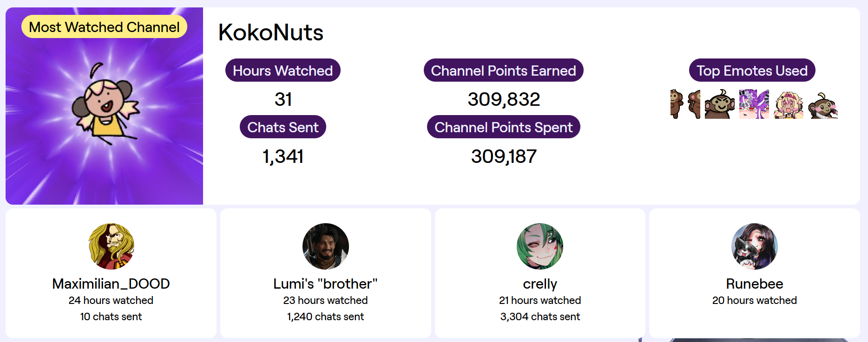Click the Chats Sent label
868x342 pixels.
pos(283,127)
